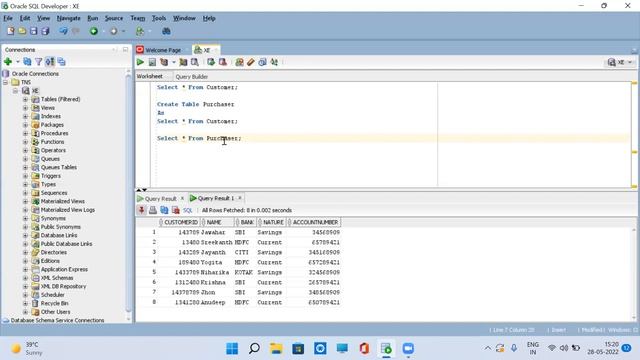Open the File menu

(x=8, y=18)
